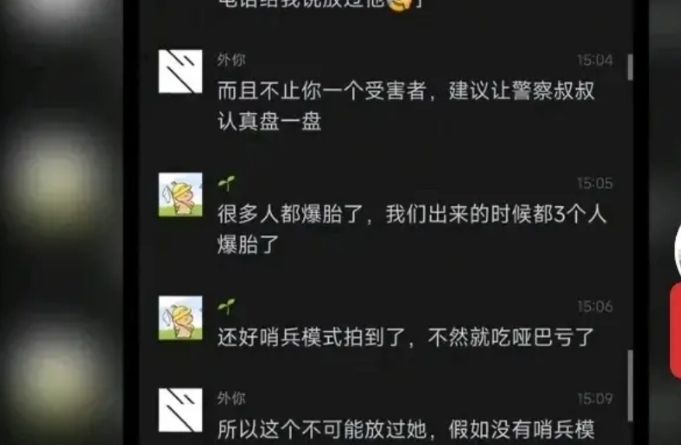Click the 15:05 timestamp

pyautogui.click(x=595, y=183)
